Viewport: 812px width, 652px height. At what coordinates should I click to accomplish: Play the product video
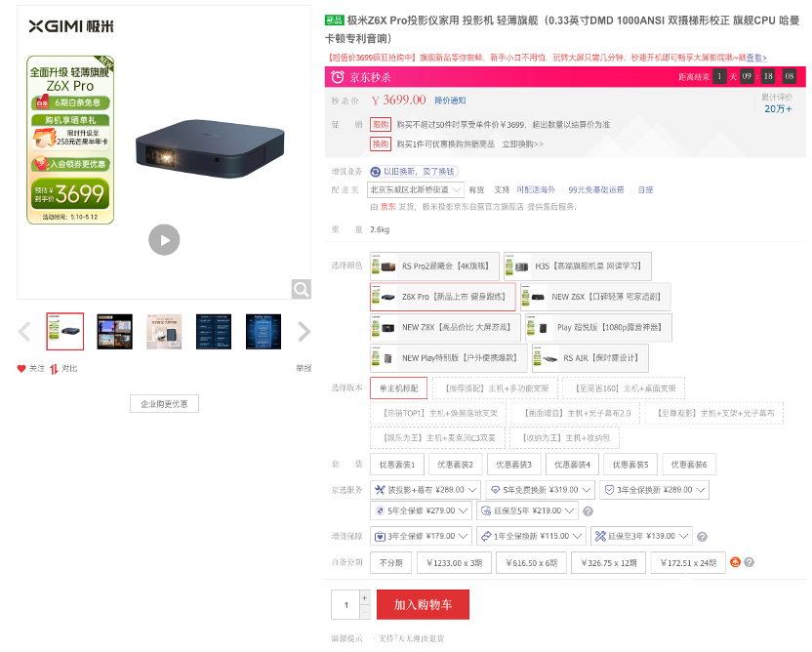pos(164,240)
